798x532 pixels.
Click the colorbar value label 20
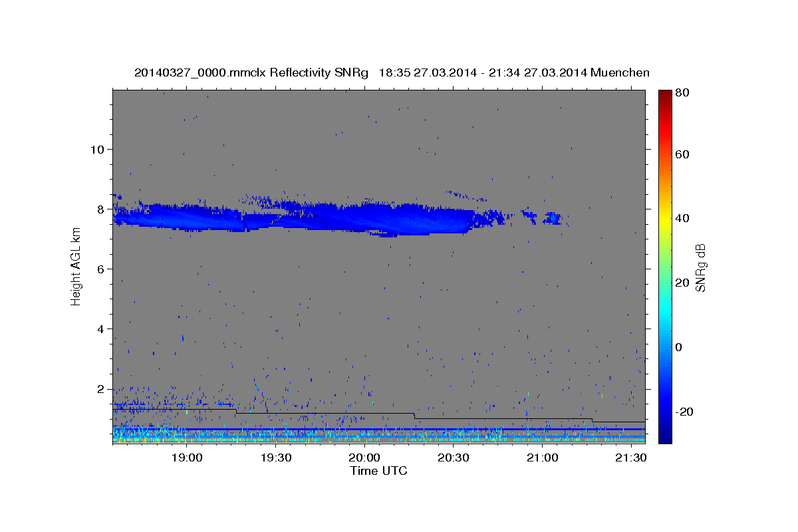tap(682, 283)
